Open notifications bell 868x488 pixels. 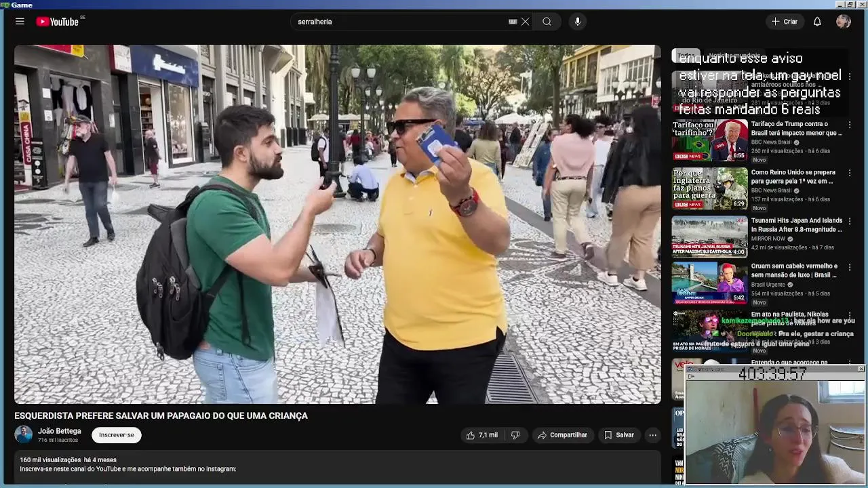coord(817,22)
